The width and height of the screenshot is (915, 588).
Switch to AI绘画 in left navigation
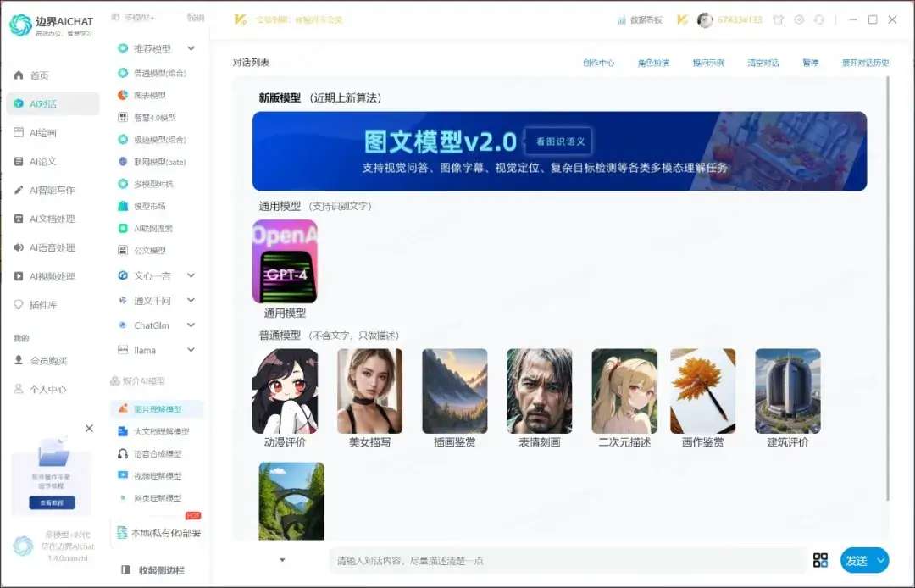click(x=42, y=133)
